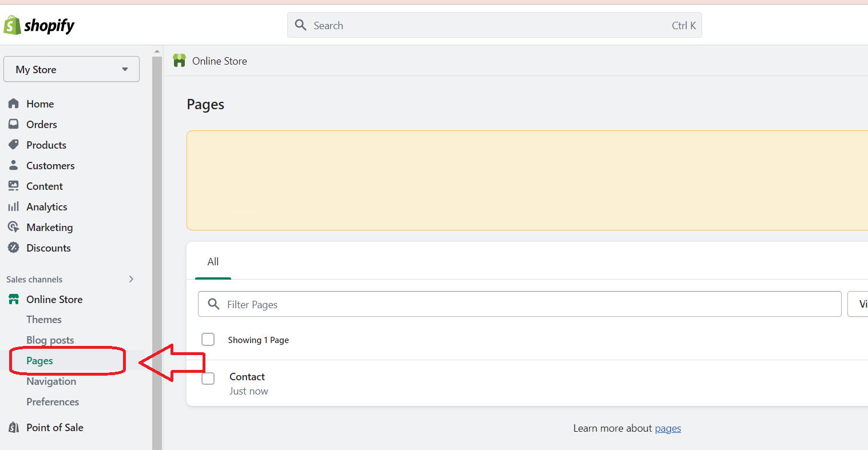Click the Discounts badge icon
Screen dimensions: 868x450
point(14,248)
